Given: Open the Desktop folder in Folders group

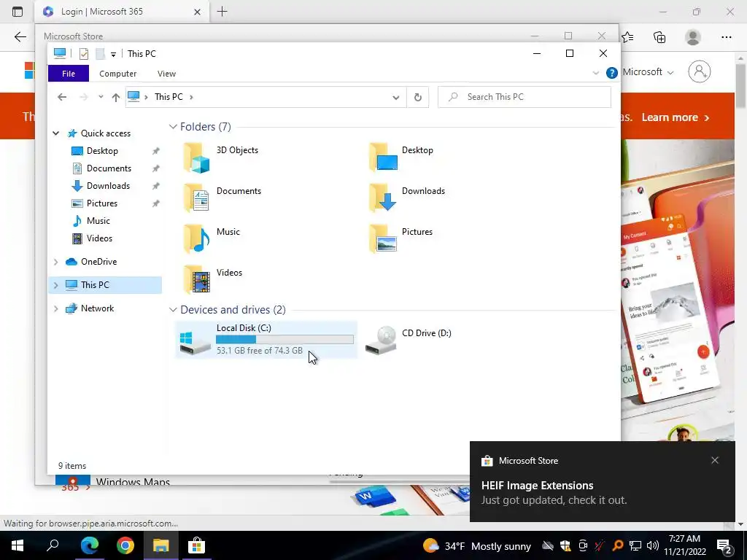Looking at the screenshot, I should 400,157.
